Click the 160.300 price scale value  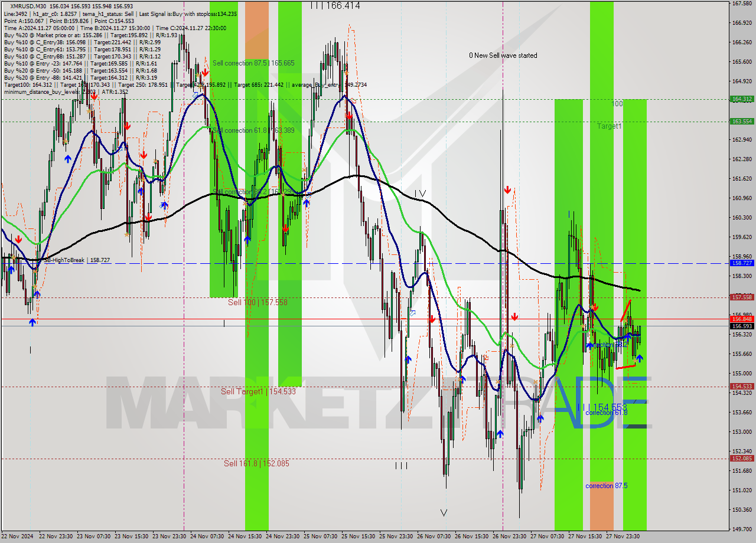click(742, 218)
